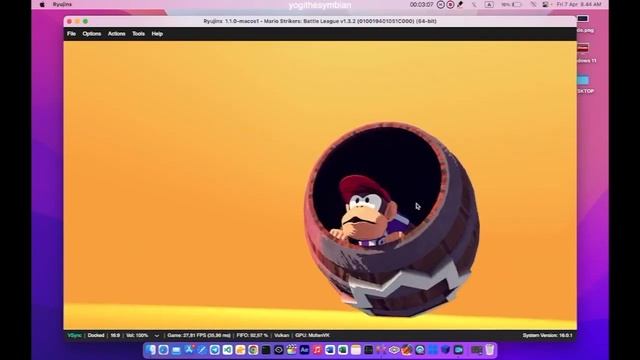The image size is (640, 360).
Task: Click the battery status icon
Action: coord(517,4)
